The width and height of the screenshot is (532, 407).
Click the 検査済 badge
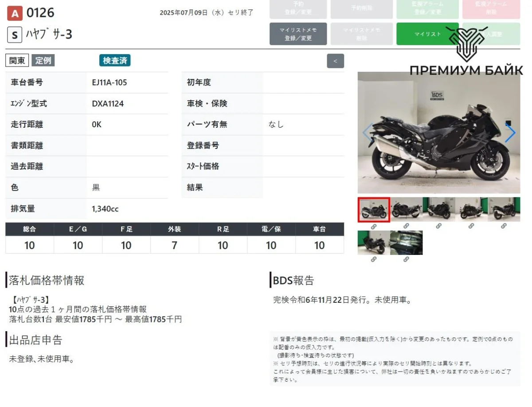(x=115, y=61)
